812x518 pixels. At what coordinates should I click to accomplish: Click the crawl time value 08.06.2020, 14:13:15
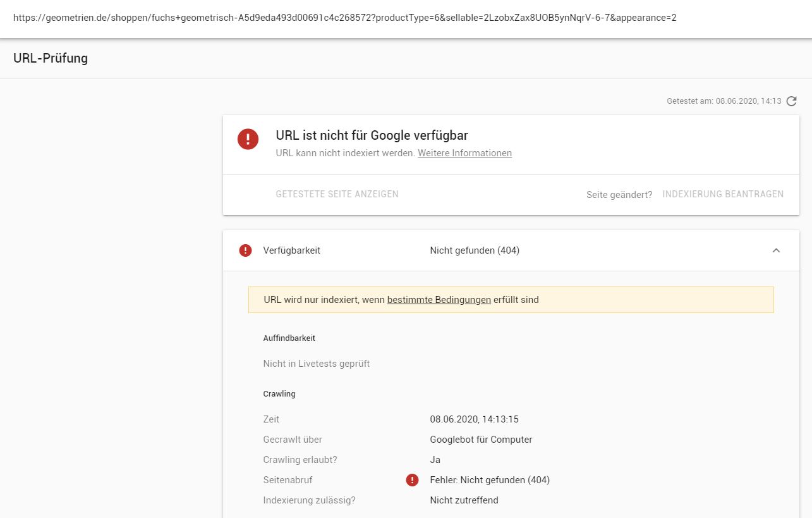coord(474,419)
